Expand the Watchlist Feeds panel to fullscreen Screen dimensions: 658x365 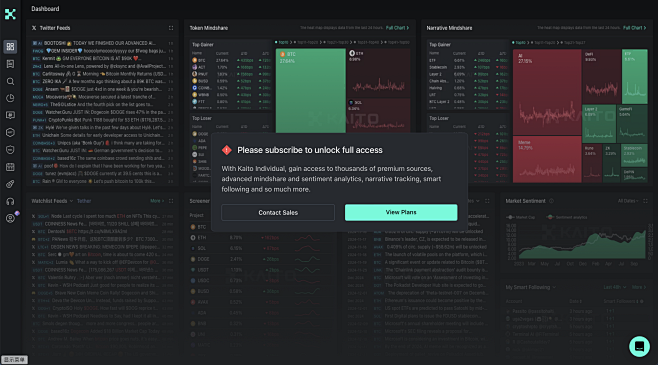pos(171,201)
